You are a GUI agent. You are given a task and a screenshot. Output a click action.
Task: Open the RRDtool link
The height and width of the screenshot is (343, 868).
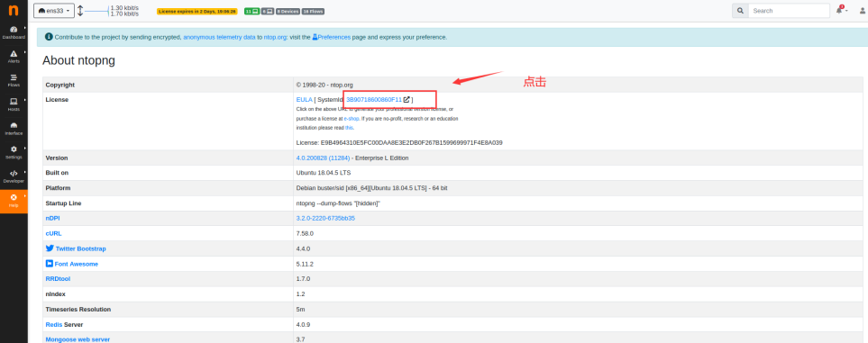pos(58,279)
